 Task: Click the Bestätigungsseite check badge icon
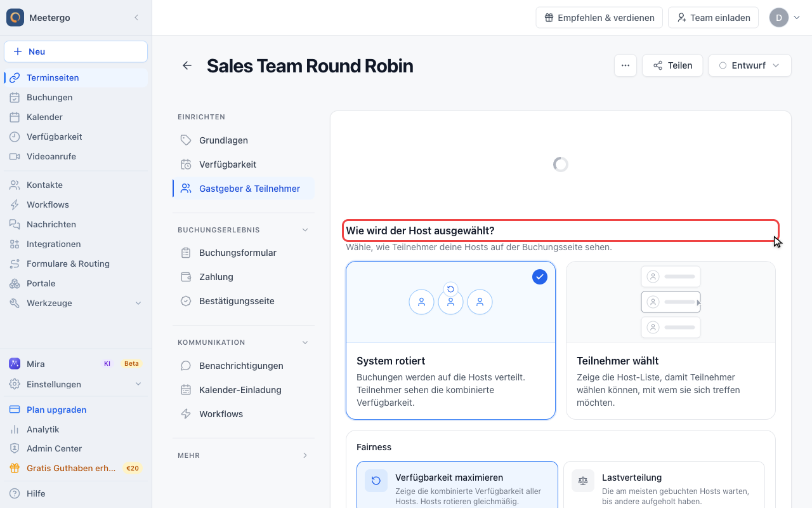pyautogui.click(x=186, y=301)
